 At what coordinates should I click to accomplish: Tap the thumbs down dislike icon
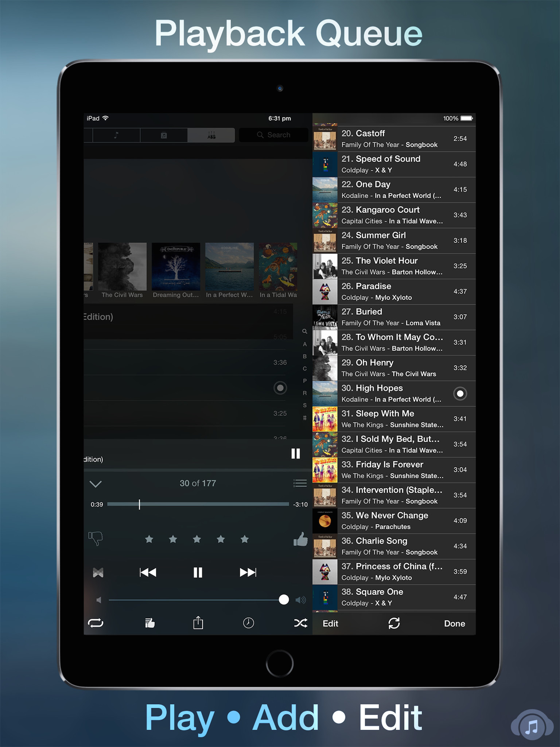[96, 538]
